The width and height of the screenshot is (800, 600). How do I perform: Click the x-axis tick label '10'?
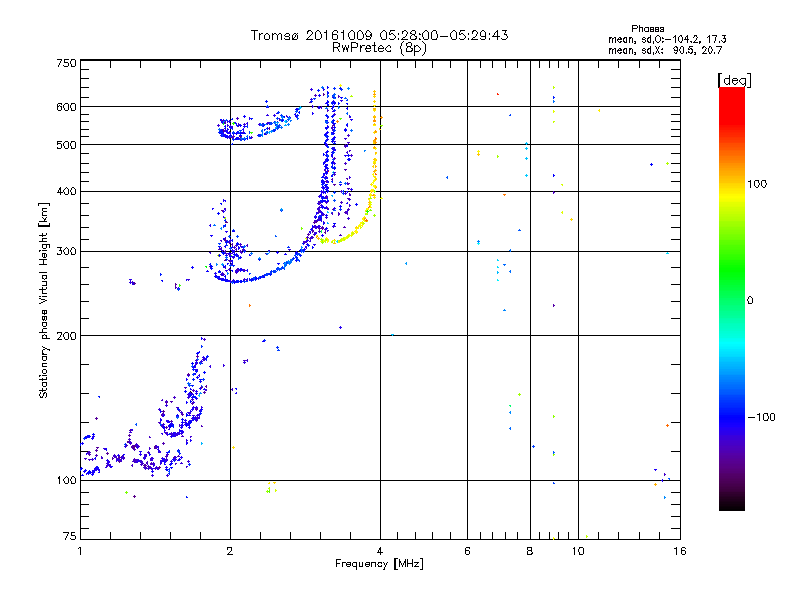[x=578, y=551]
